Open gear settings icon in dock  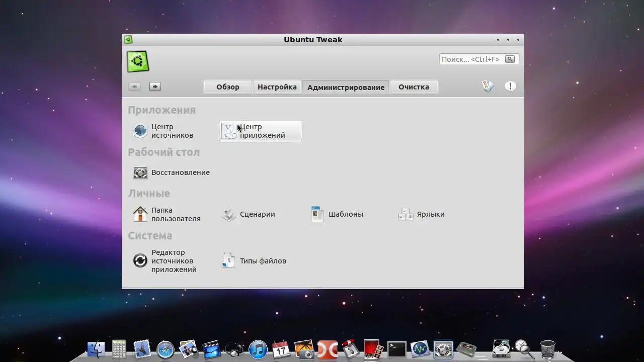pos(443,349)
